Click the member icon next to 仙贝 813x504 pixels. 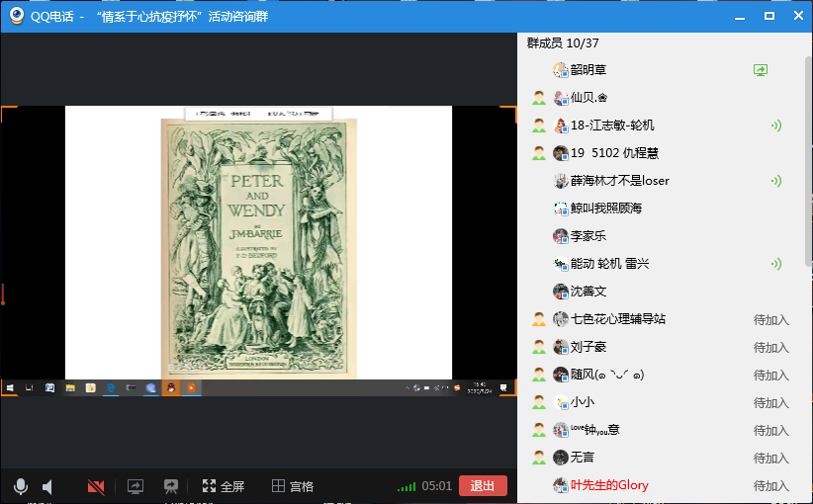coord(539,98)
